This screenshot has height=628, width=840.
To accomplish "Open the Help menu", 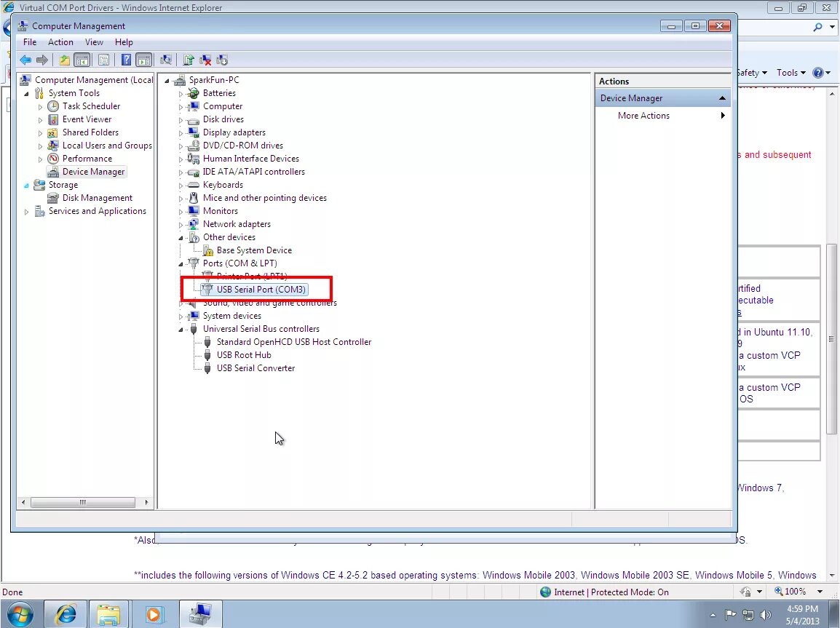I will tap(124, 42).
